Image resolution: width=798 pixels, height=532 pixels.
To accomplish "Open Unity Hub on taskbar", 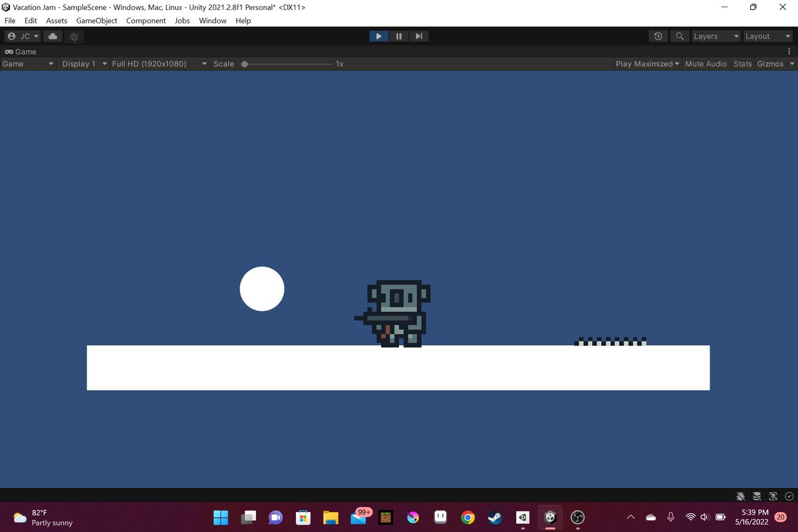I will tap(523, 517).
